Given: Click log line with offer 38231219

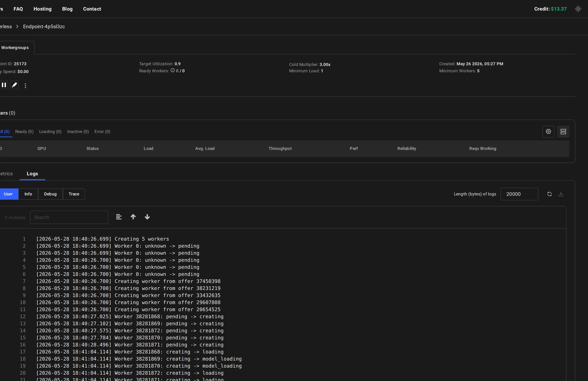Looking at the screenshot, I should [x=128, y=288].
